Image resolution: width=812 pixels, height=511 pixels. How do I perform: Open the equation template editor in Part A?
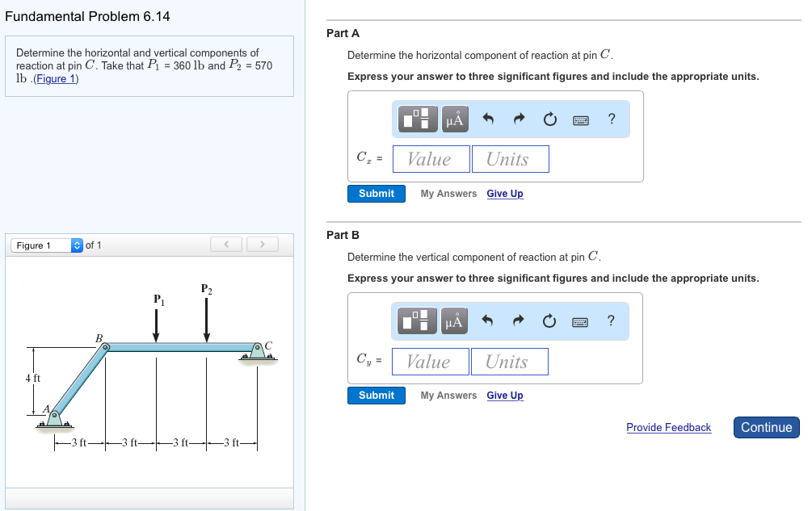[417, 119]
